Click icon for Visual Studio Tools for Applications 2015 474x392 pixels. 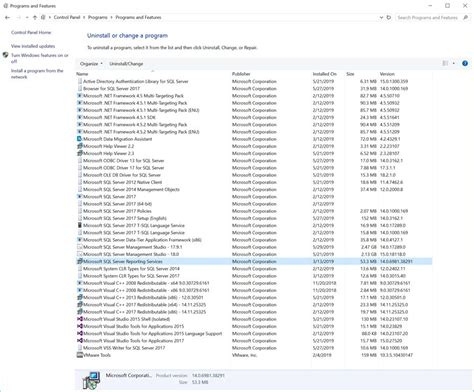point(79,326)
